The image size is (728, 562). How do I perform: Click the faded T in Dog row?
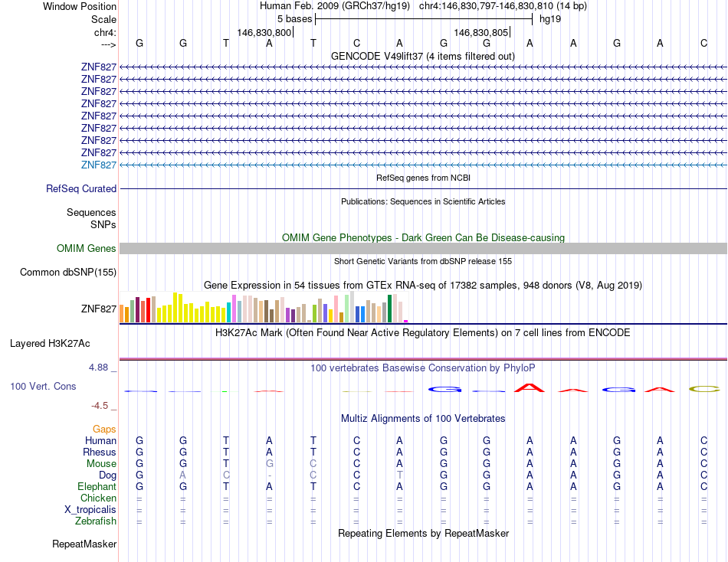coord(400,475)
